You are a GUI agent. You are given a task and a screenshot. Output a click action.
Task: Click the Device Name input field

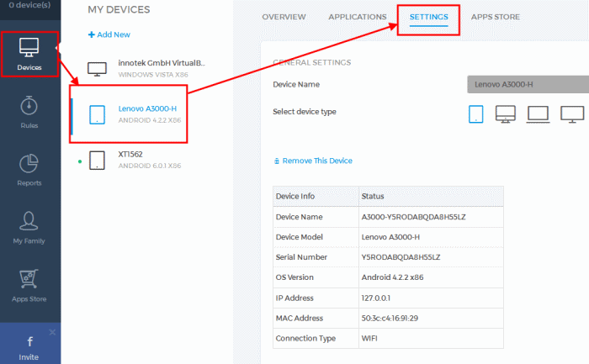pos(528,84)
